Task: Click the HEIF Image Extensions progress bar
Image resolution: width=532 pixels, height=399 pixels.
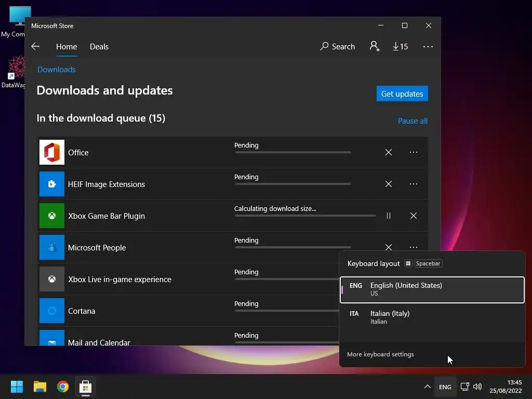Action: [293, 184]
